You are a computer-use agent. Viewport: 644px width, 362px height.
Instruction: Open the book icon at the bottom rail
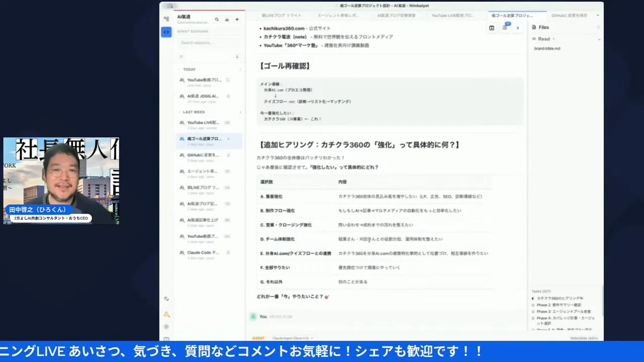167,338
